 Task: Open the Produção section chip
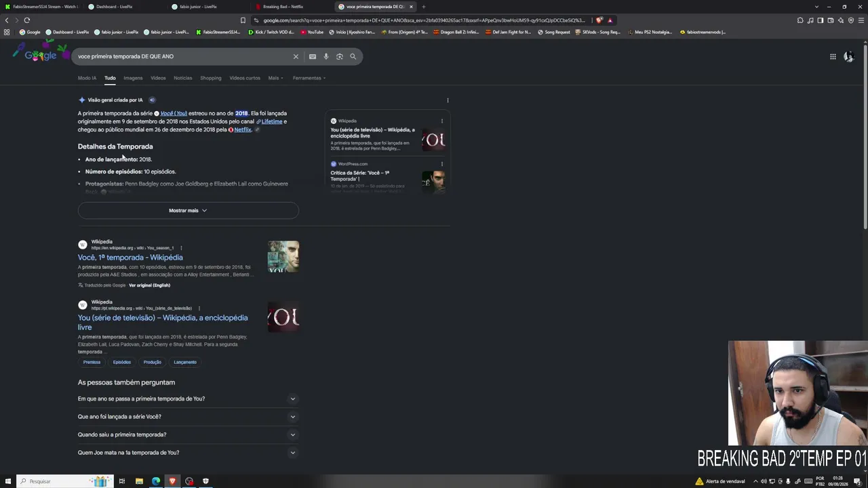[x=153, y=363]
